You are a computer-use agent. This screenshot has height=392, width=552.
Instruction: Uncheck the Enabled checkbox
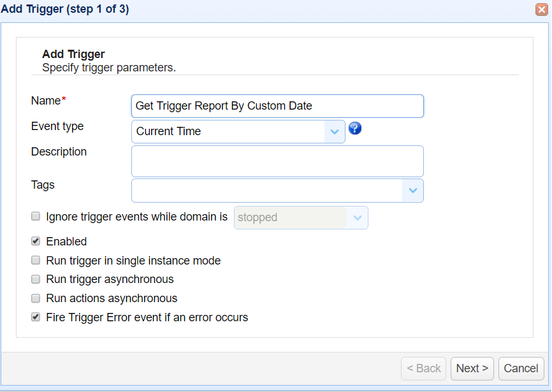coord(36,241)
